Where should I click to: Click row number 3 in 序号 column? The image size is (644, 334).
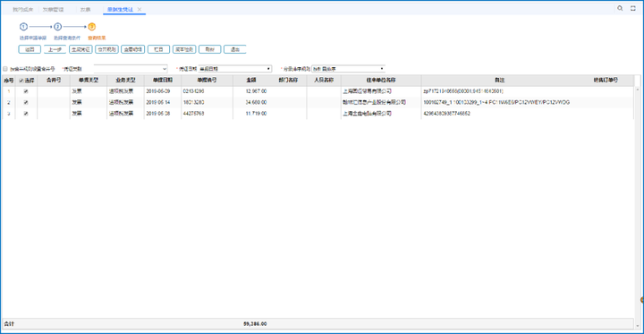[9, 114]
